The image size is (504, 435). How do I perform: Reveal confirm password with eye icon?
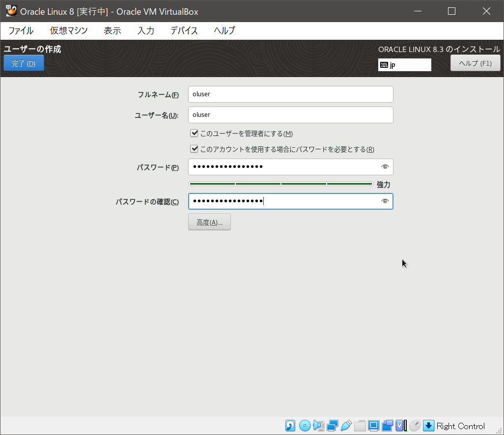[x=385, y=201]
